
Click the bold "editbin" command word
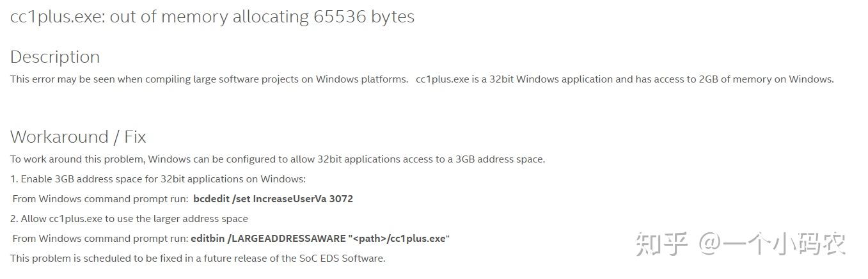[207, 239]
